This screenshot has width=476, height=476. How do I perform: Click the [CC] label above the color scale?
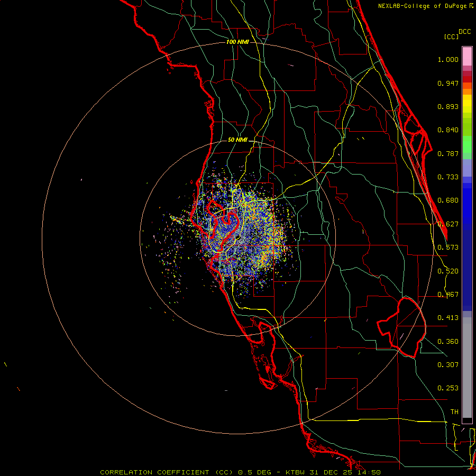coord(451,36)
